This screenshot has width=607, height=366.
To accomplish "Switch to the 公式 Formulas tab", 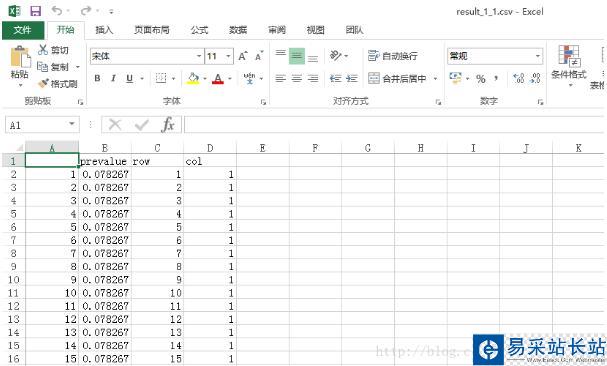I will pyautogui.click(x=199, y=30).
